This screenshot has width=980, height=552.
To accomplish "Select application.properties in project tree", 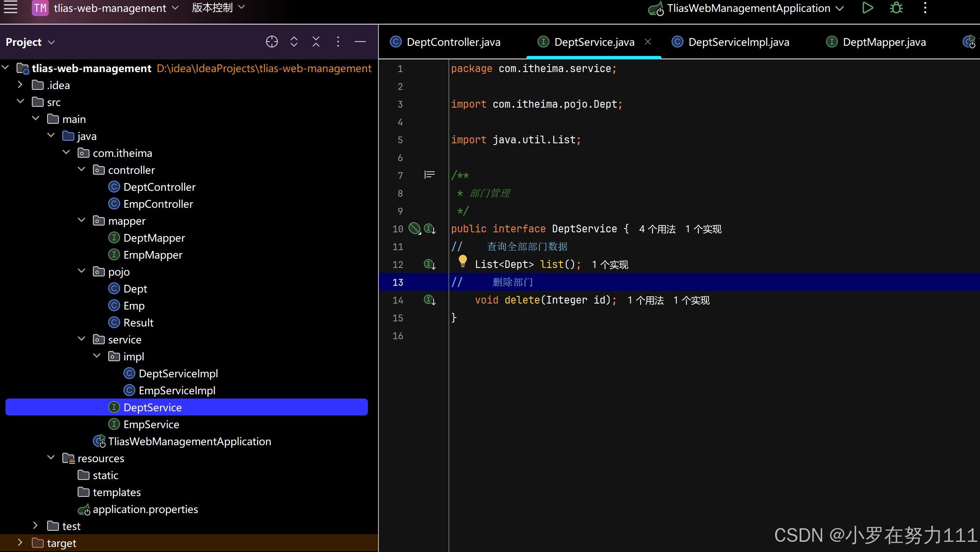I will point(145,509).
